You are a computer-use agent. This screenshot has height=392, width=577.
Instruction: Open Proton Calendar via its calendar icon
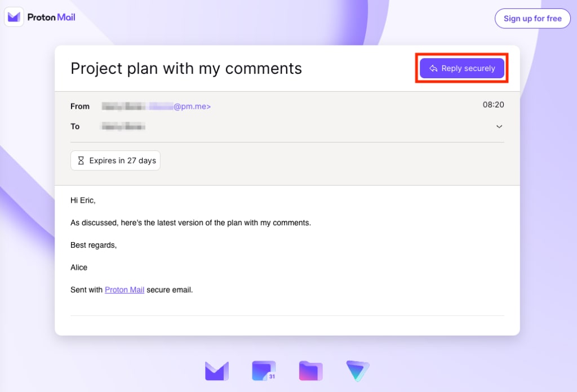pyautogui.click(x=264, y=371)
